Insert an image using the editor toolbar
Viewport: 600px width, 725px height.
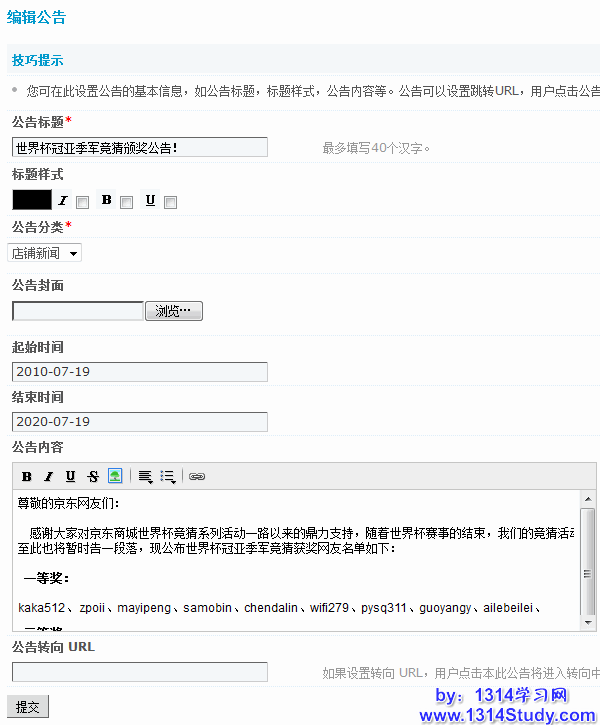[115, 477]
